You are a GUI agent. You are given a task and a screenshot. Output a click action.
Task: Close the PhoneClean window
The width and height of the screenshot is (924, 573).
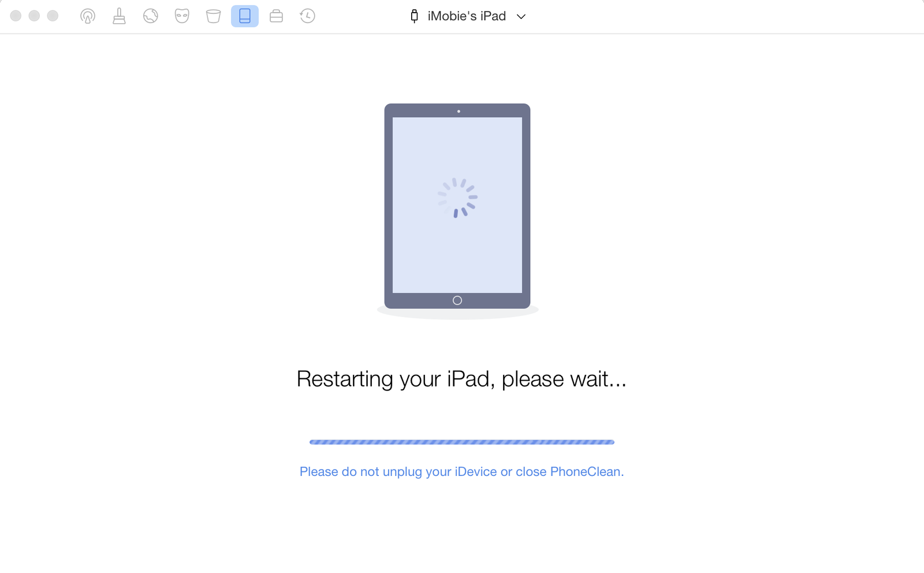[x=16, y=16]
